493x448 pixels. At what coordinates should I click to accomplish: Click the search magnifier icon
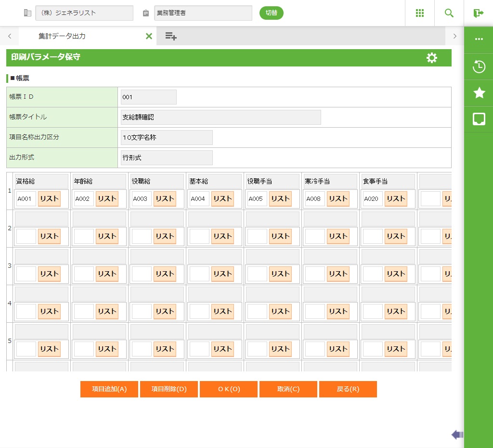(449, 13)
